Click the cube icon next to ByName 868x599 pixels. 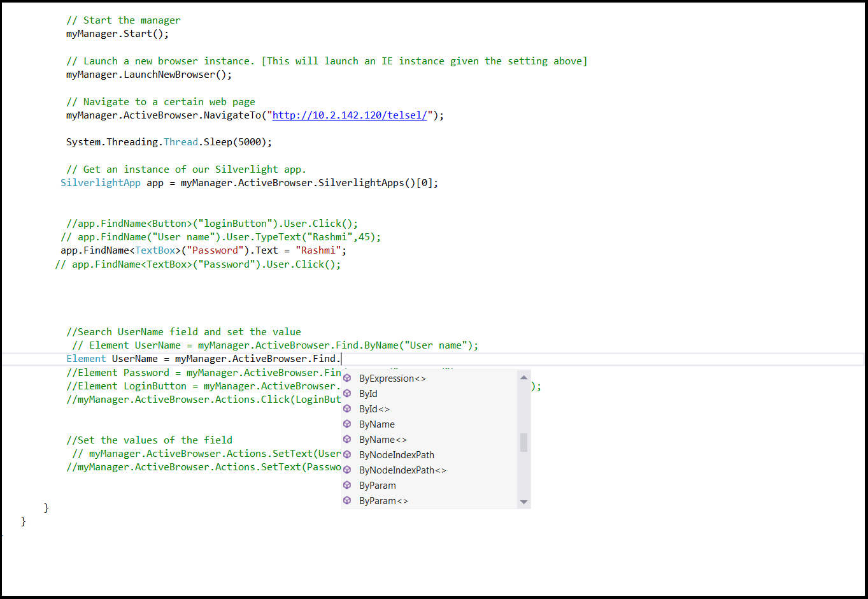(347, 424)
